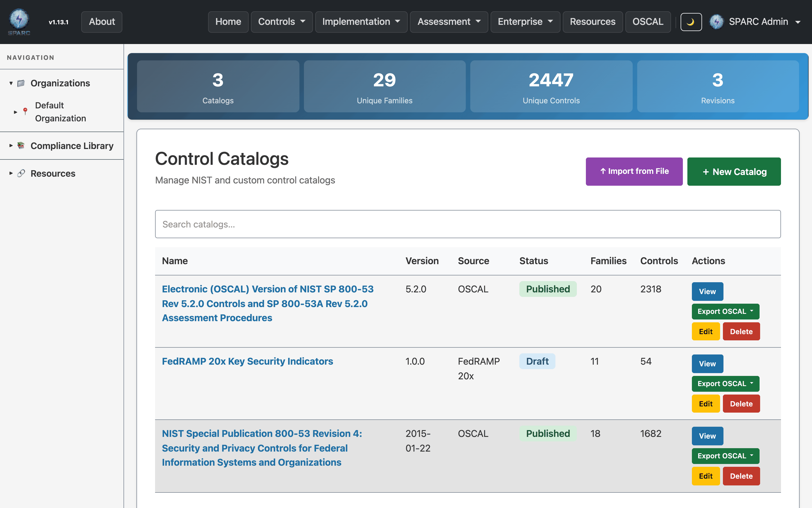This screenshot has width=812, height=508.
Task: Click Import from File button
Action: 634,171
